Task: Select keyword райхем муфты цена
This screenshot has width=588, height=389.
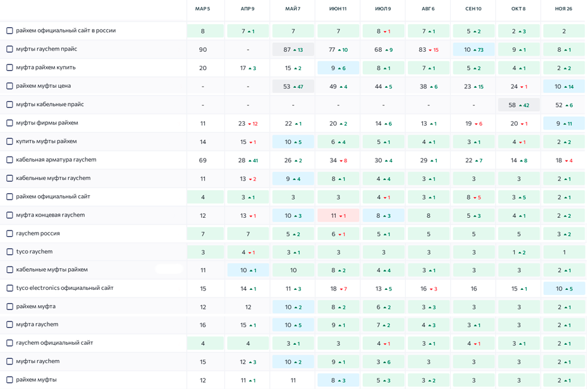Action: click(43, 86)
